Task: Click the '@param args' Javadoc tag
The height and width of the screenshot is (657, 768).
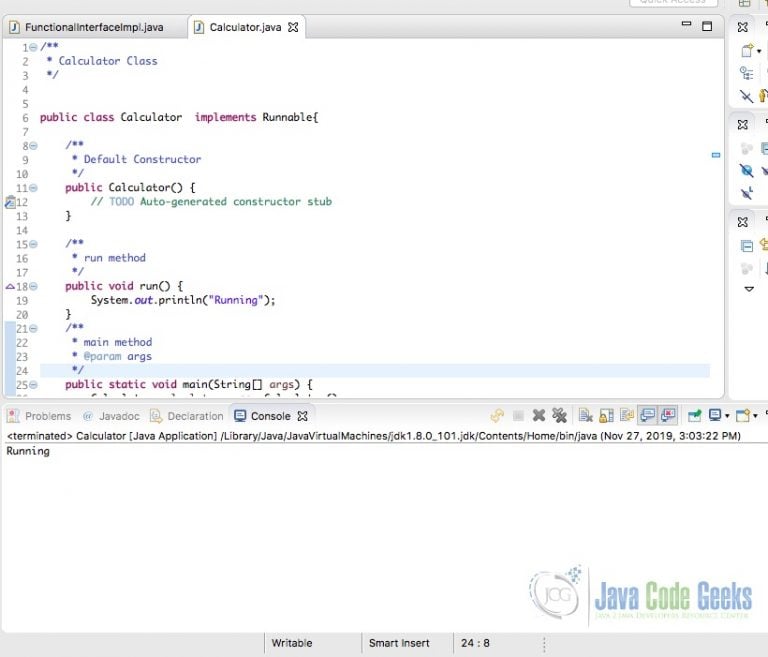Action: [x=118, y=357]
